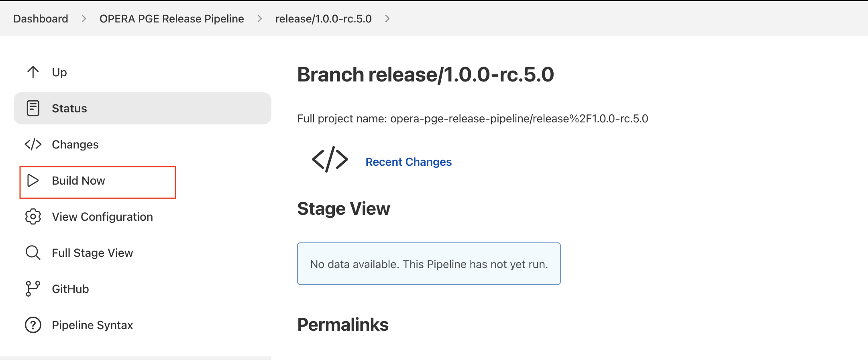
Task: Click the Full Stage View magnifier icon
Action: click(33, 253)
